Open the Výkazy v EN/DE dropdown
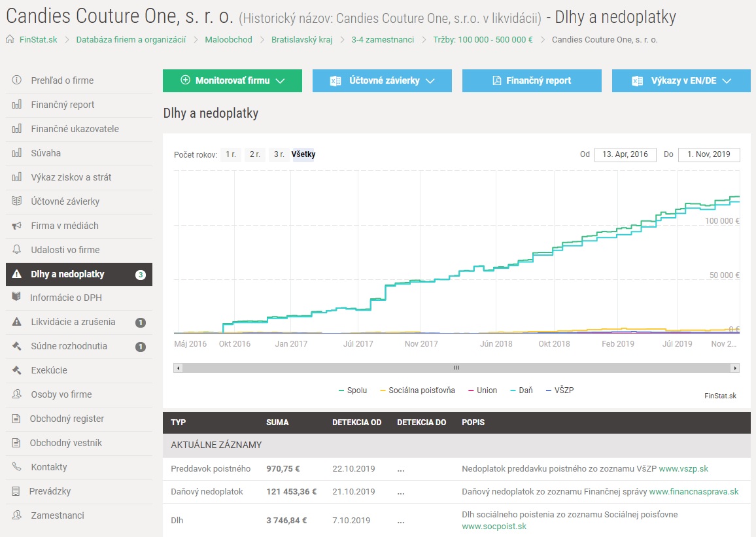Viewport: 756px width, 537px height. tap(681, 80)
